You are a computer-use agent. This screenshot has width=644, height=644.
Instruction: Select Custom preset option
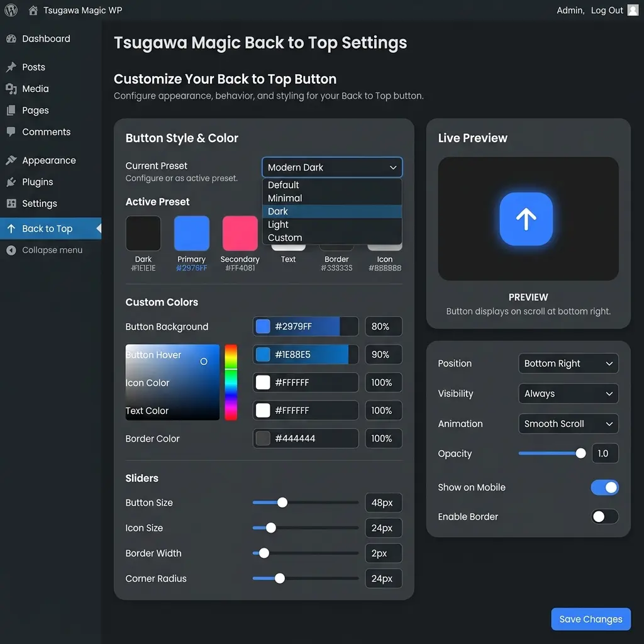tap(332, 237)
